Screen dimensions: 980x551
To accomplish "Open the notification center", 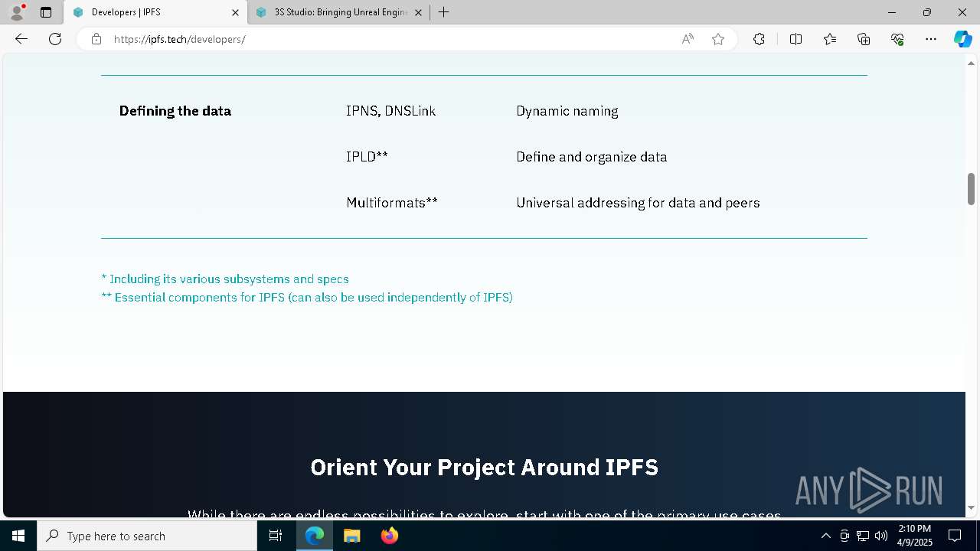I will pos(955,536).
